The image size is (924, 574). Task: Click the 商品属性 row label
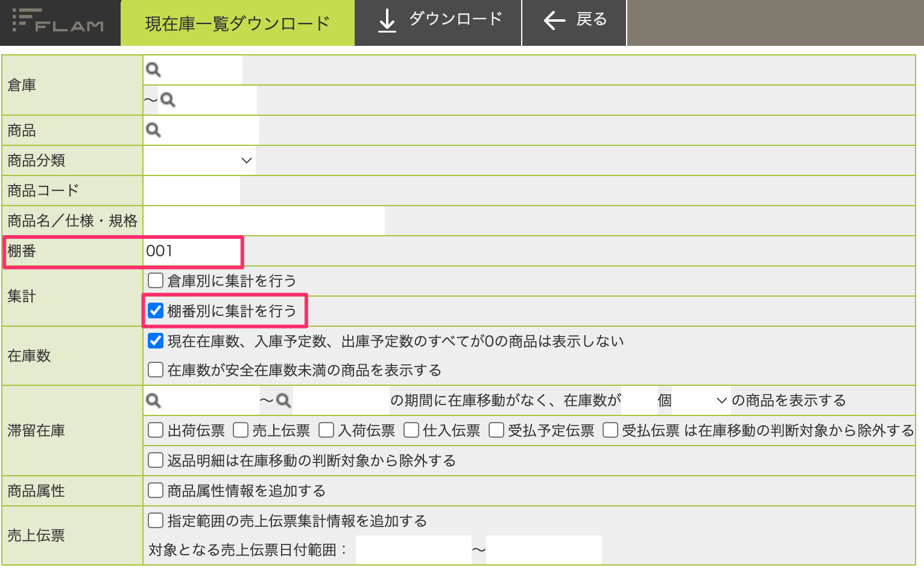[36, 491]
